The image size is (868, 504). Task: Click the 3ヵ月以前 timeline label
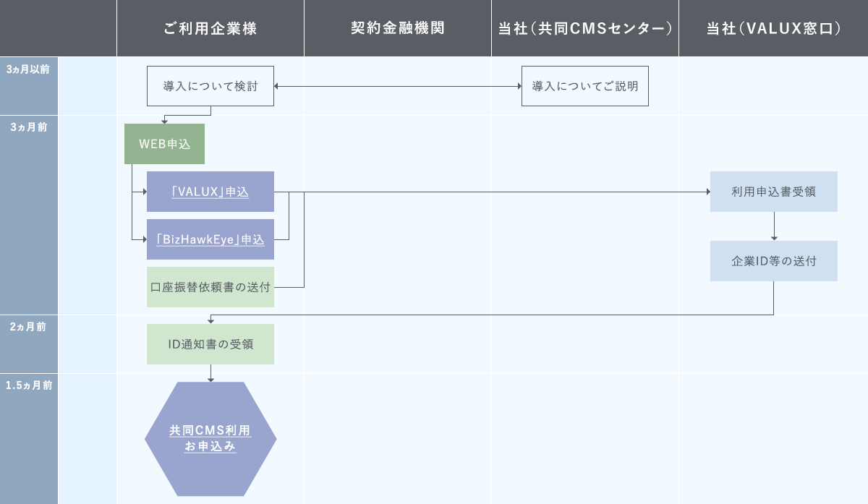(28, 69)
